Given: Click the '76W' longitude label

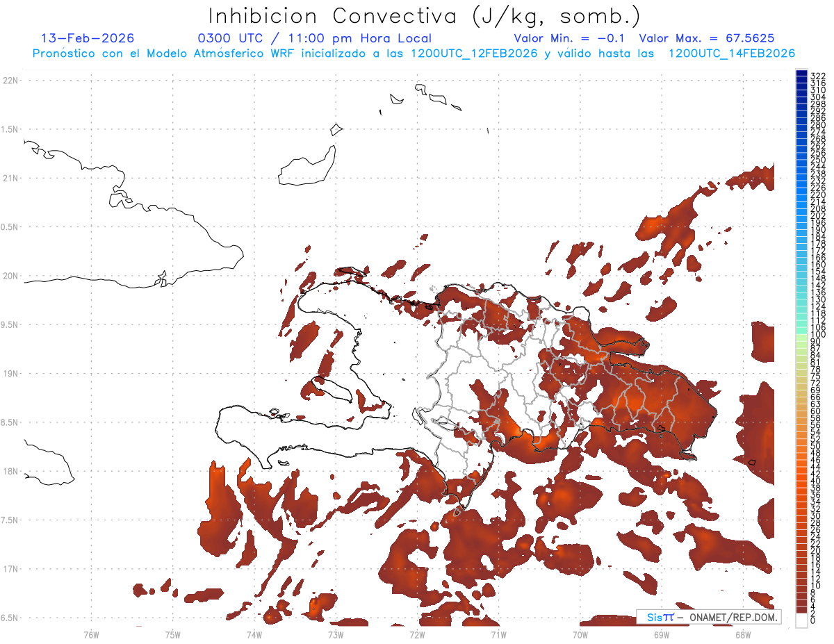Looking at the screenshot, I should [x=91, y=634].
